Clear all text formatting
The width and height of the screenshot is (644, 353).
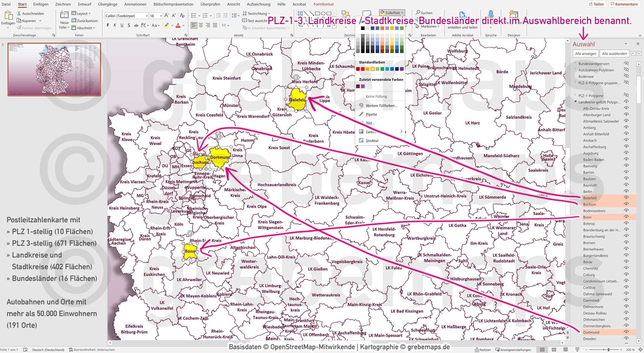tap(182, 15)
